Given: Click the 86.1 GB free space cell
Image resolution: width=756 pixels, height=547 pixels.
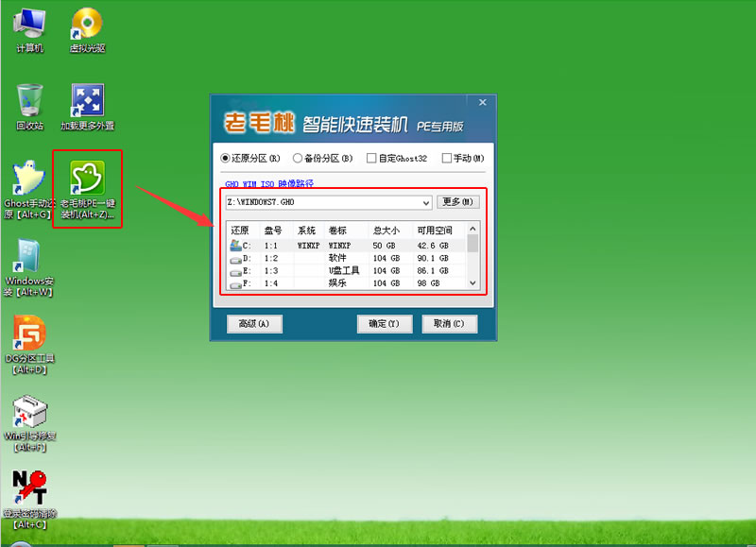Looking at the screenshot, I should (x=433, y=271).
